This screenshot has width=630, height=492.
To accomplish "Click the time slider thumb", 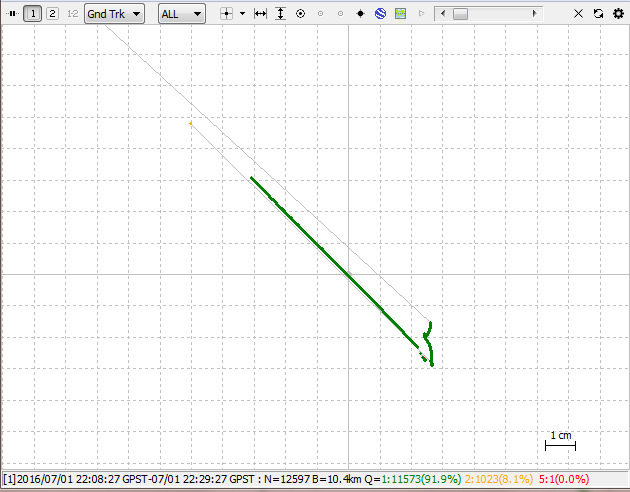I will coord(460,14).
